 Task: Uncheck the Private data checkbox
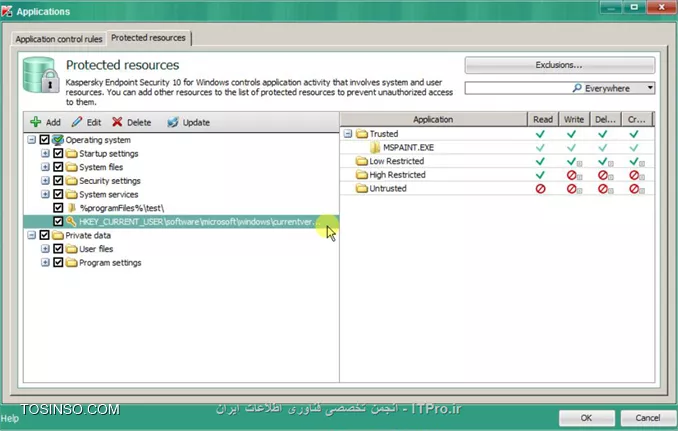(45, 235)
